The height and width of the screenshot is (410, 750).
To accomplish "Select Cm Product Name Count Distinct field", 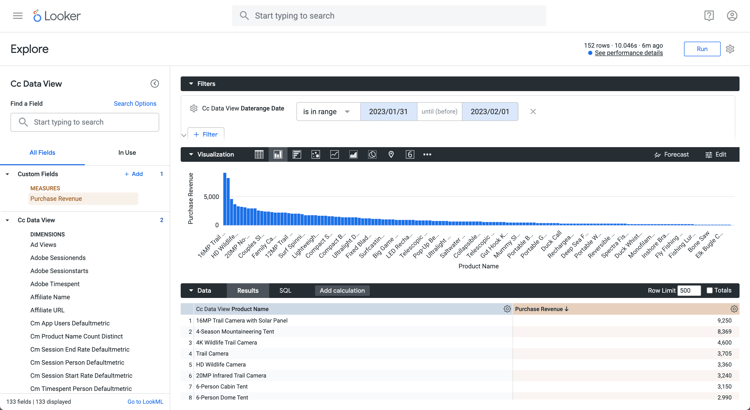I will [77, 336].
